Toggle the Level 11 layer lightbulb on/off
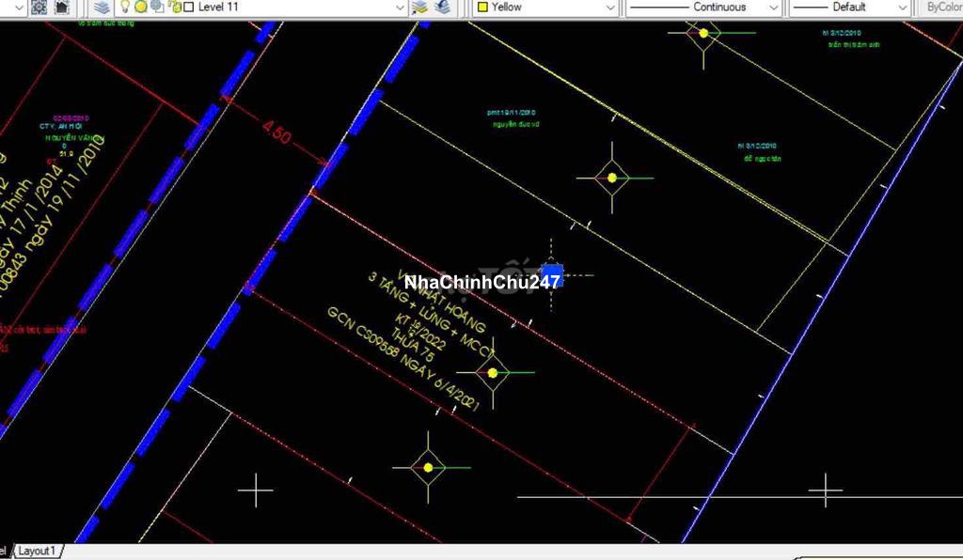963x560 pixels. [x=124, y=7]
